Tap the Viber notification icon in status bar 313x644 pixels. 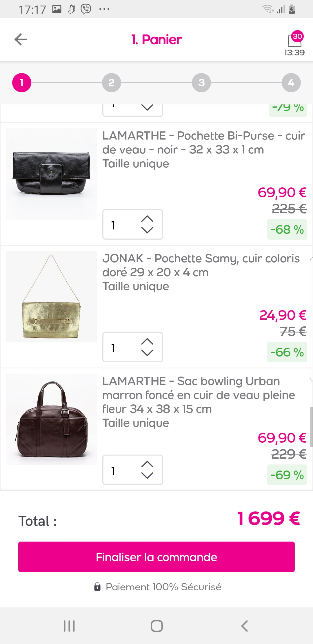pos(86,9)
